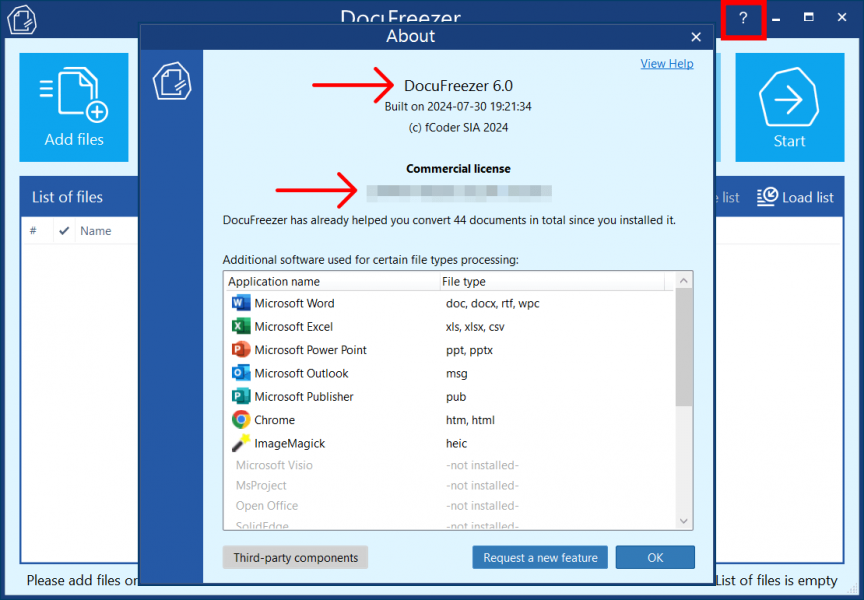This screenshot has height=600, width=864.
Task: Close the About dialog with the X
Action: pos(696,37)
